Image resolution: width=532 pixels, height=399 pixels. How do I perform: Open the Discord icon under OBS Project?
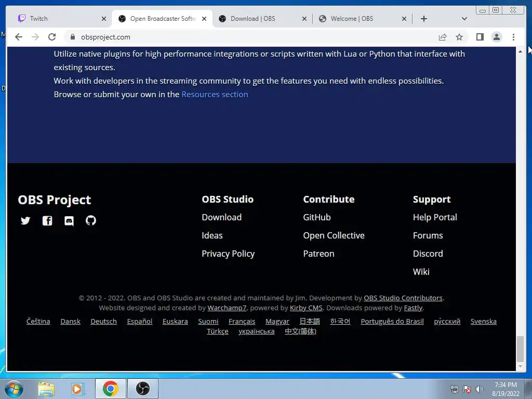pos(69,221)
